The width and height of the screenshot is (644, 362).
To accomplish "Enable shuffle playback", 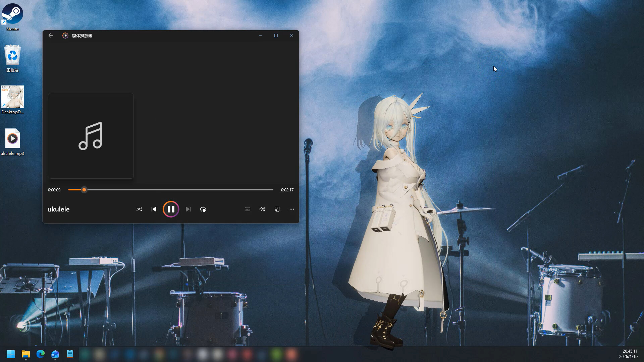I will coord(139,209).
